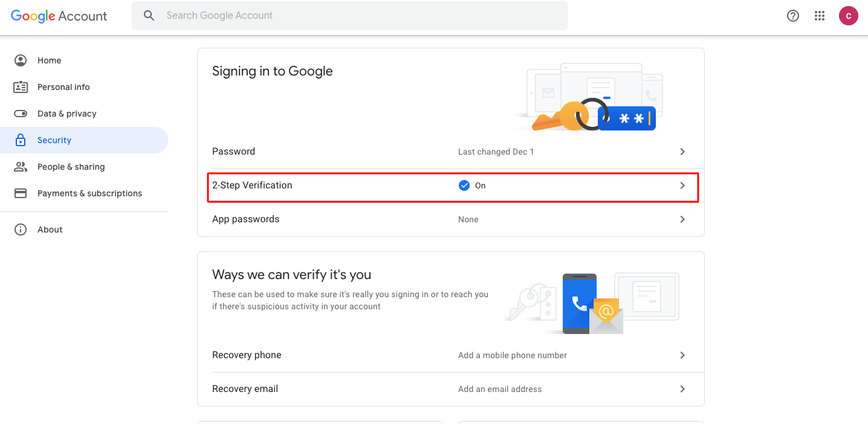Open the 2-Step Verification setting
The height and width of the screenshot is (424, 868).
pos(252,185)
